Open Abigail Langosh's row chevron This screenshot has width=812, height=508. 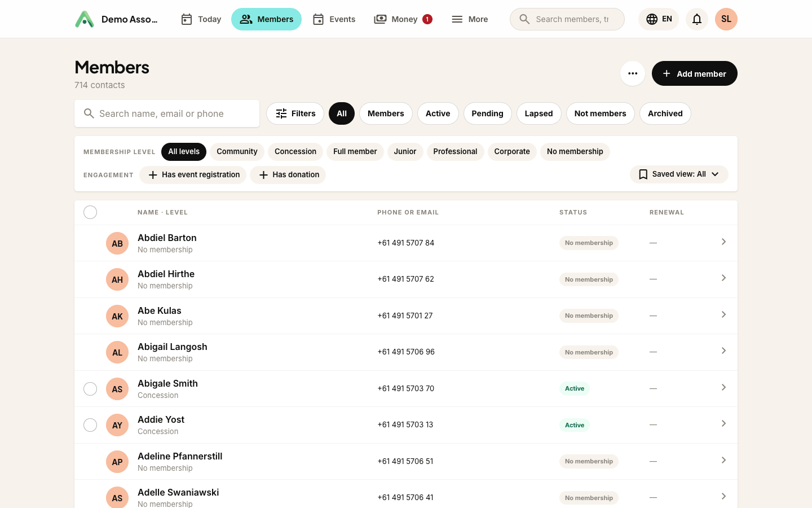point(723,351)
